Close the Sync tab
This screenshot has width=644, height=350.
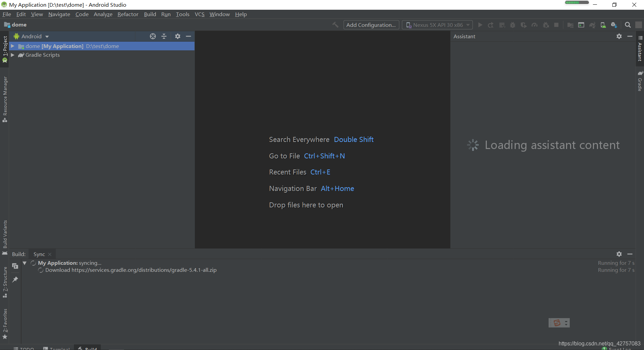tap(50, 254)
